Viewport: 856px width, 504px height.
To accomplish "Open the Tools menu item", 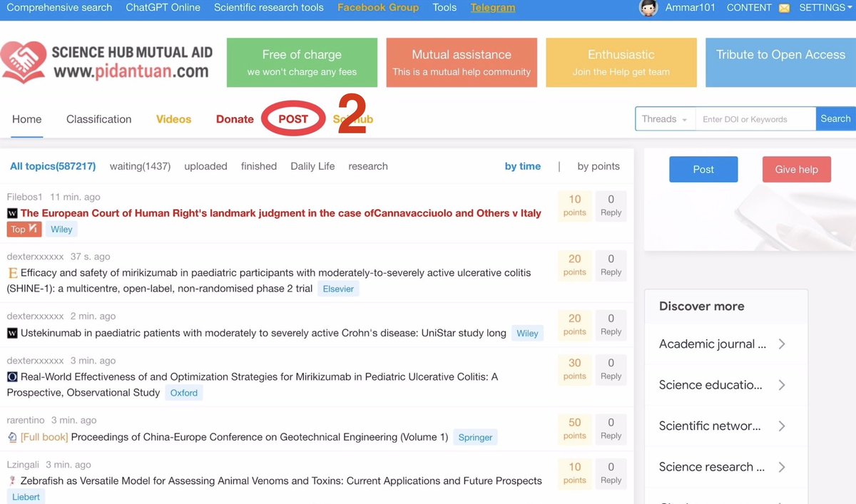I will coord(444,8).
